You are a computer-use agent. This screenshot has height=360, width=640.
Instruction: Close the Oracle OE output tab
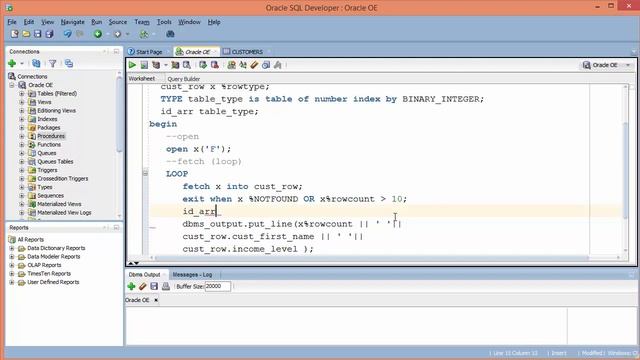point(156,300)
